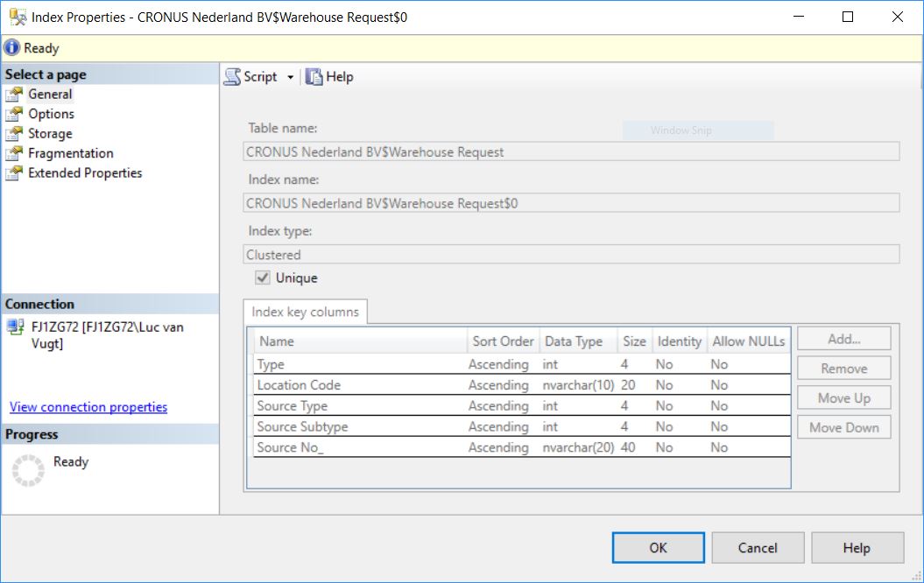
Task: Click the Index type field
Action: [x=571, y=255]
